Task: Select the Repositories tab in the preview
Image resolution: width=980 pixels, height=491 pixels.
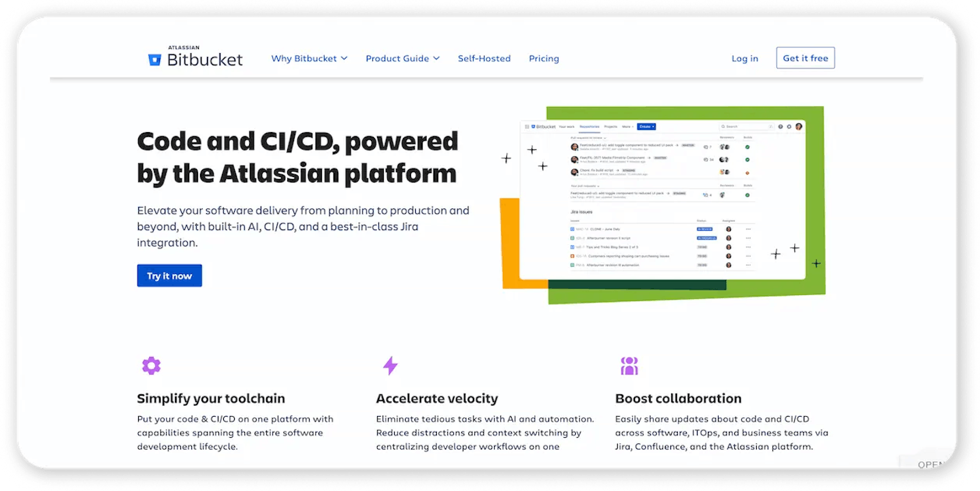Action: pos(589,127)
